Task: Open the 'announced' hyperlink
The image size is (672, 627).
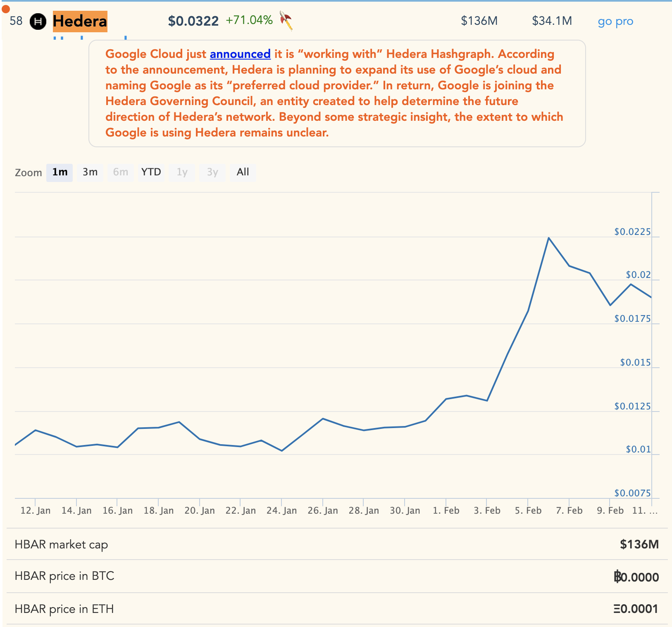Action: (x=240, y=54)
